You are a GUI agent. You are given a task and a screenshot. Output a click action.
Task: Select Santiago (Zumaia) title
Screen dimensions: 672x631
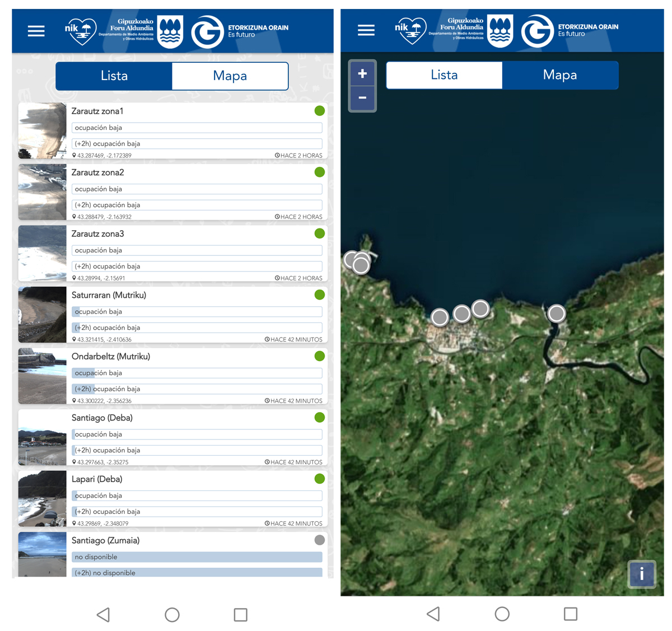106,540
